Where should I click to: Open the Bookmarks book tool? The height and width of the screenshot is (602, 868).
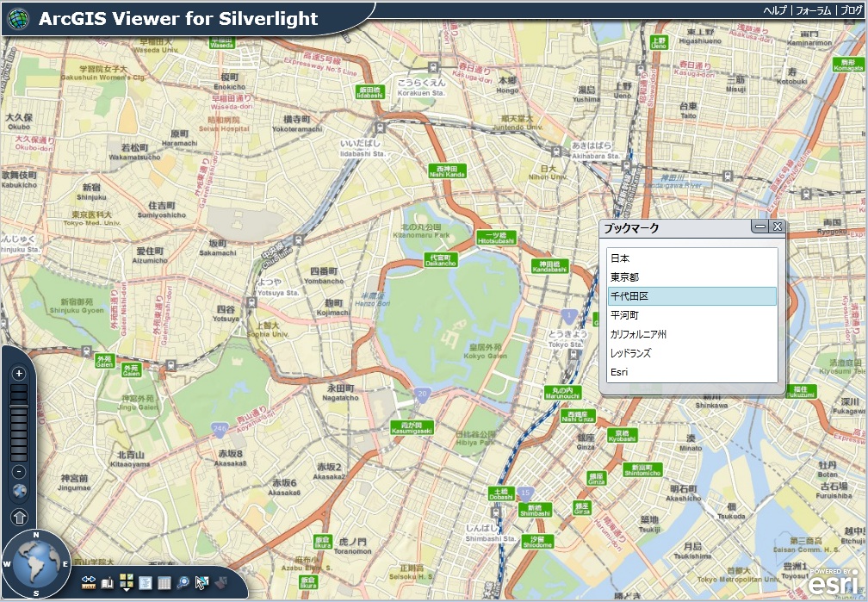tap(108, 582)
